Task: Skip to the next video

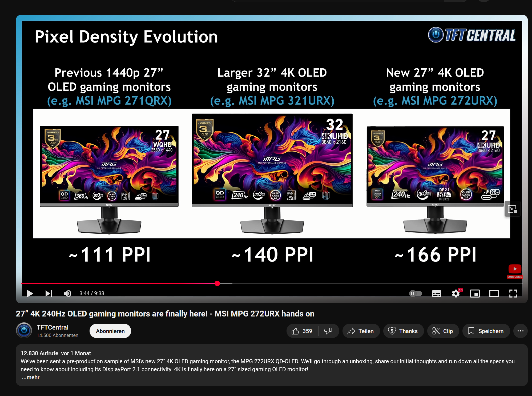Action: (49, 294)
